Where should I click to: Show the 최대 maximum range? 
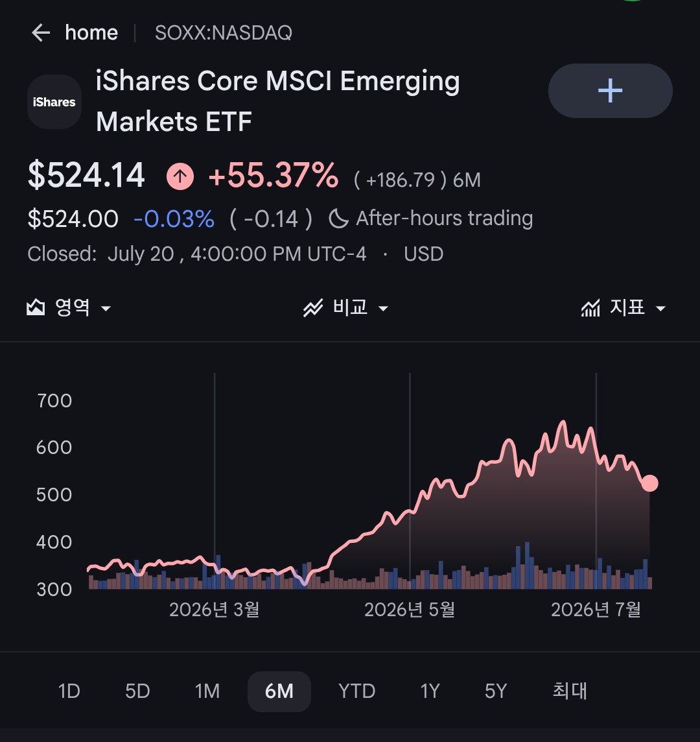570,691
